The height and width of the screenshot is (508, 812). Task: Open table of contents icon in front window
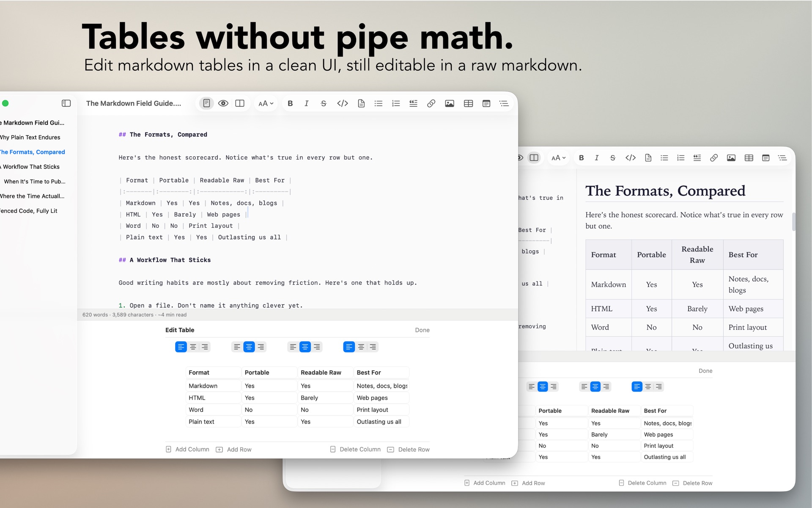coord(504,103)
